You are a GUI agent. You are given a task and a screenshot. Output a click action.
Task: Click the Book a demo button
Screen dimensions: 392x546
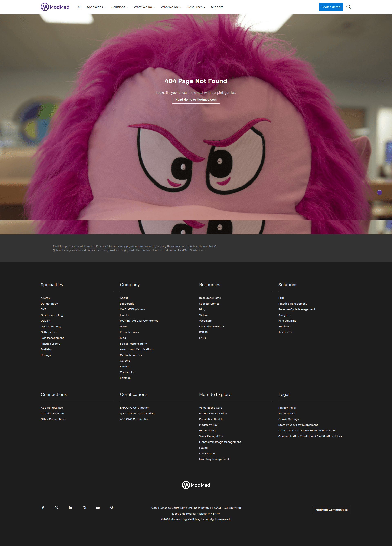coord(331,7)
